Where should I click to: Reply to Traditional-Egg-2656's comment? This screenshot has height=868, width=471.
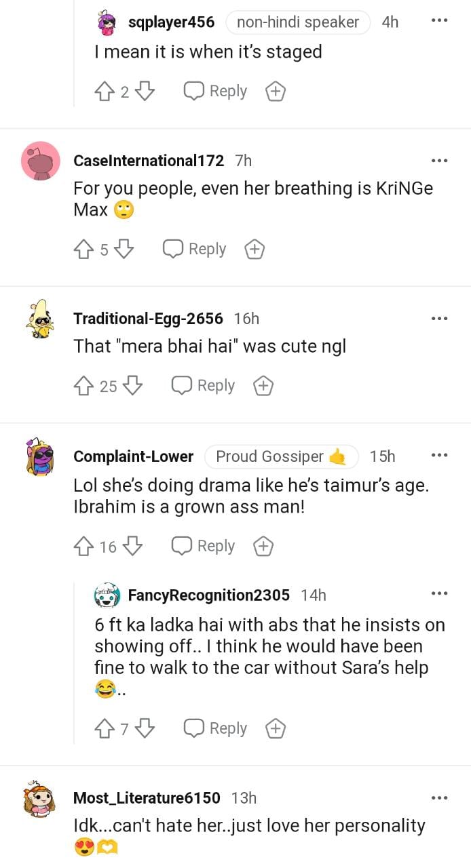pyautogui.click(x=203, y=386)
